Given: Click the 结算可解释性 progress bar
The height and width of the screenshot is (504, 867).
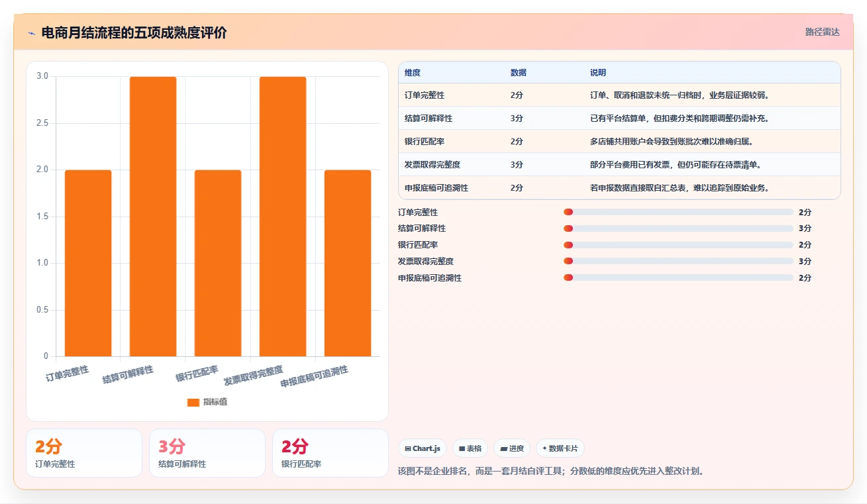Looking at the screenshot, I should pyautogui.click(x=678, y=228).
